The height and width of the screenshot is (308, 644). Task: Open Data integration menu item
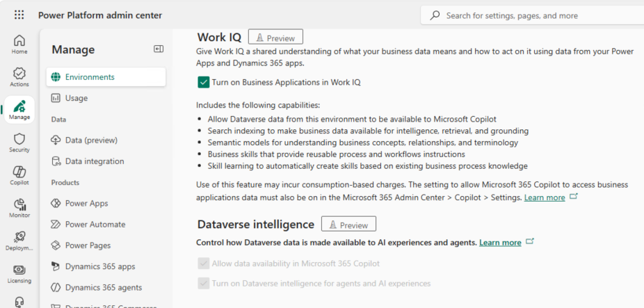(x=106, y=161)
